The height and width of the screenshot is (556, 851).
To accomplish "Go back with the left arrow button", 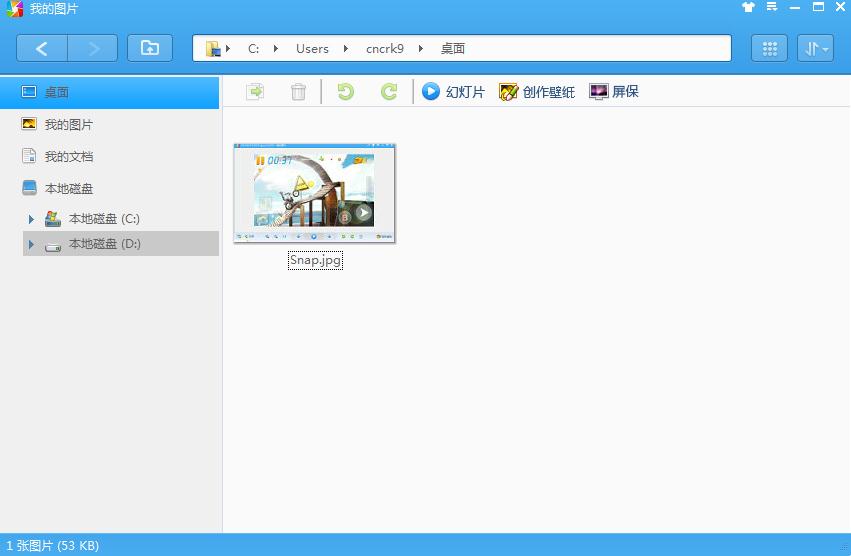I will [x=42, y=48].
